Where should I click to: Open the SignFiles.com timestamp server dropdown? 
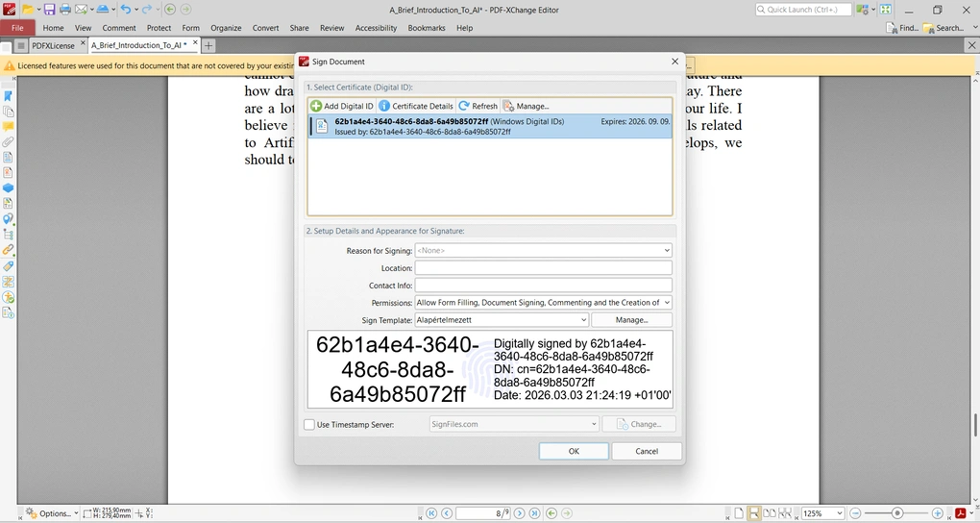click(x=594, y=424)
